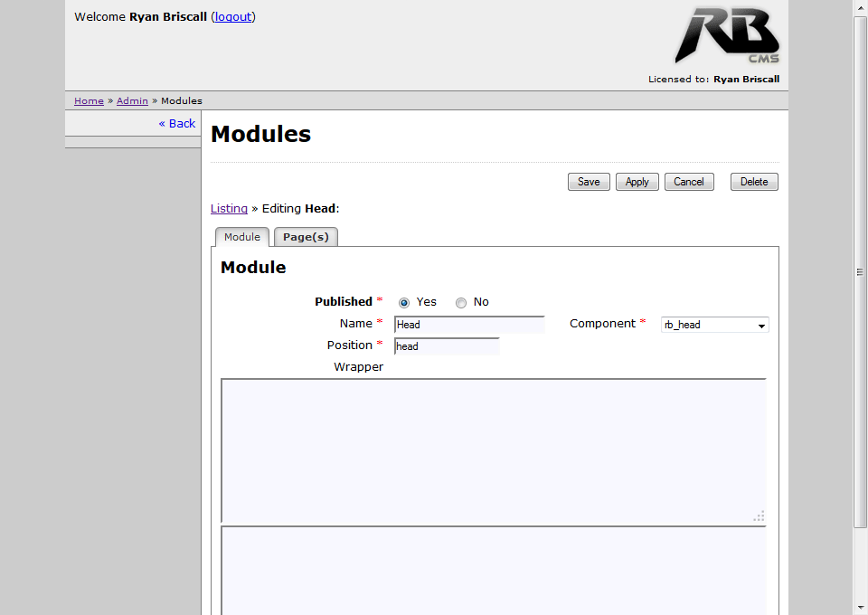Select No for Published

[x=461, y=303]
